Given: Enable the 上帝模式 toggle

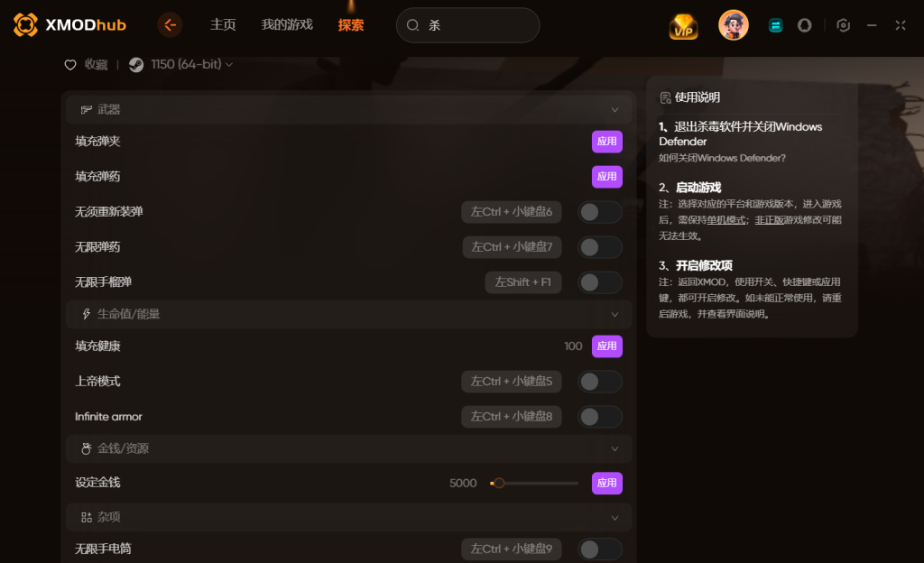Looking at the screenshot, I should click(x=599, y=382).
